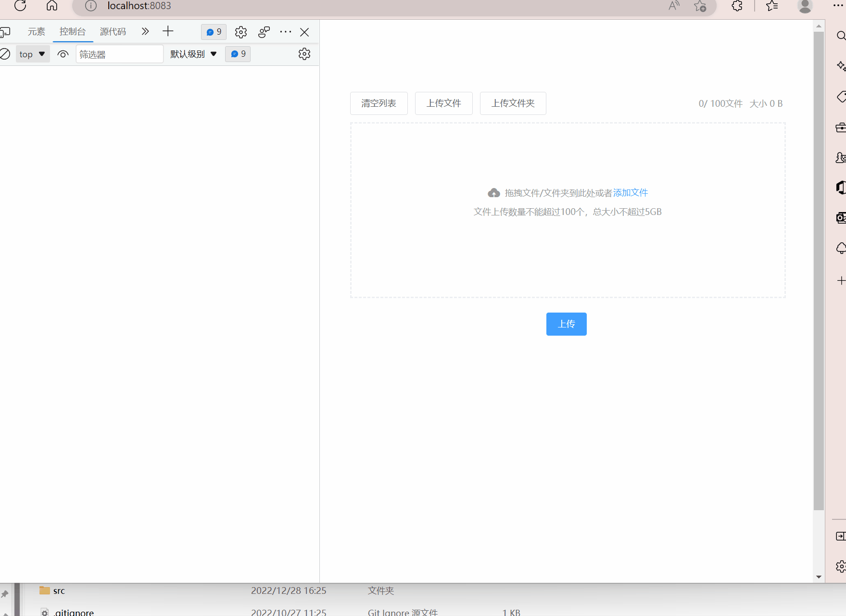View site information icon in address bar
This screenshot has height=616, width=846.
click(91, 6)
